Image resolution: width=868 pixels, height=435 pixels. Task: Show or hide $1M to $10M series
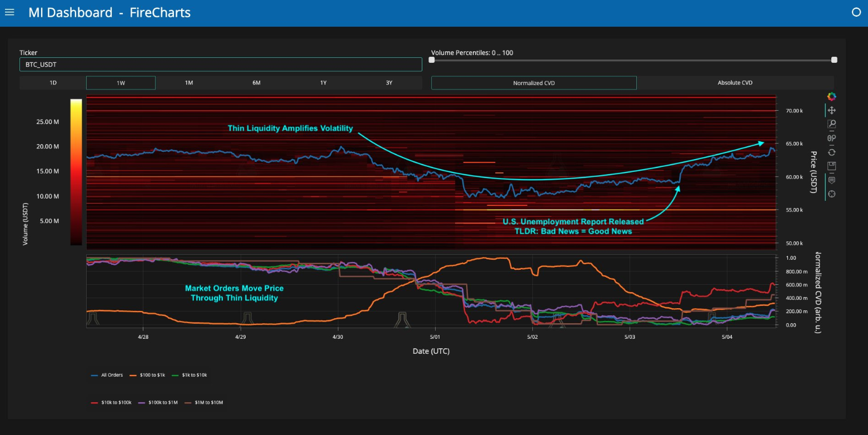(208, 402)
